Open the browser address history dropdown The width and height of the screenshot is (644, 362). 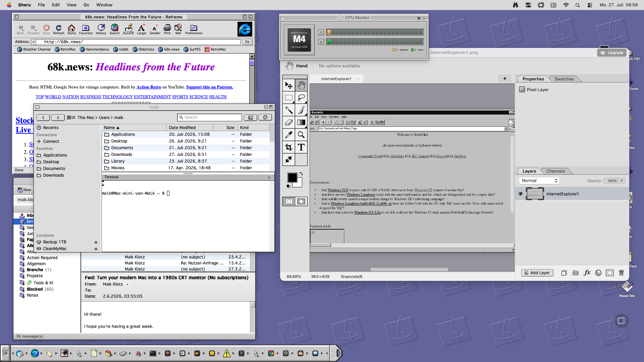(x=33, y=42)
